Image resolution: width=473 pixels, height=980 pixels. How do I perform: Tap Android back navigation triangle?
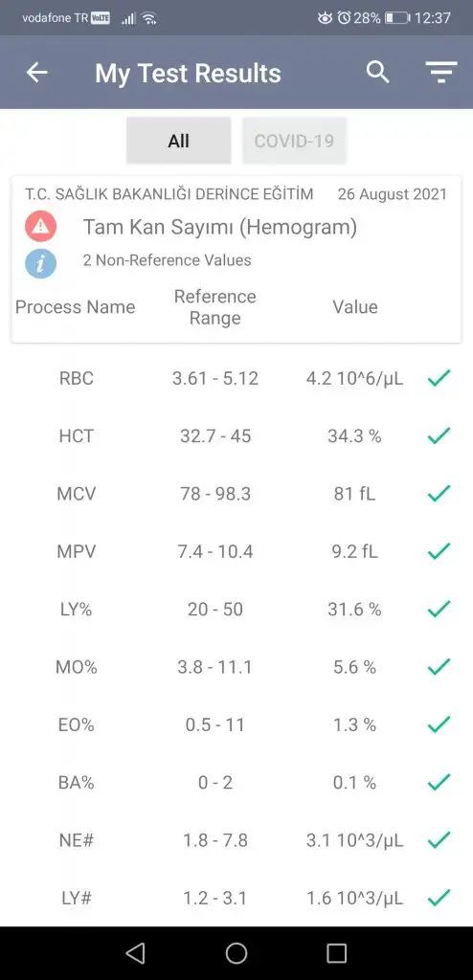135,952
